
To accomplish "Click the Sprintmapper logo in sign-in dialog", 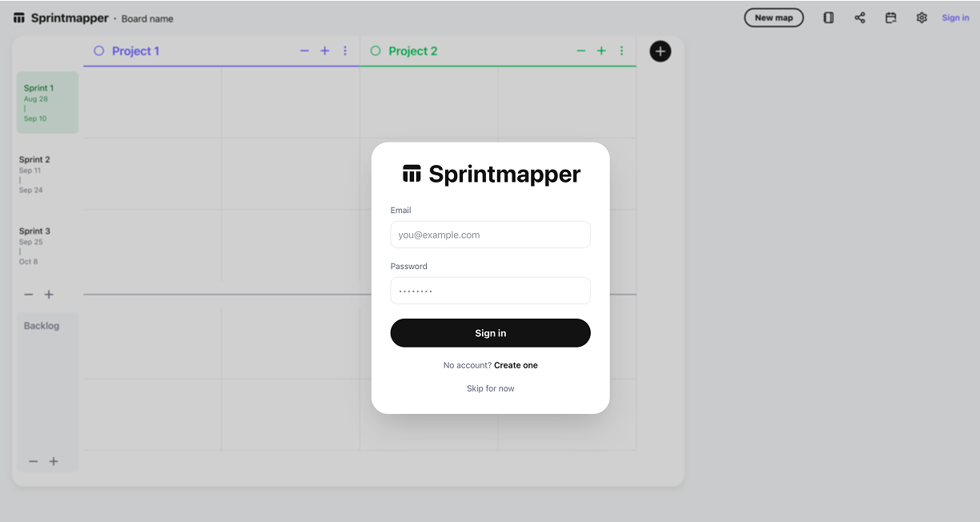I will [491, 174].
